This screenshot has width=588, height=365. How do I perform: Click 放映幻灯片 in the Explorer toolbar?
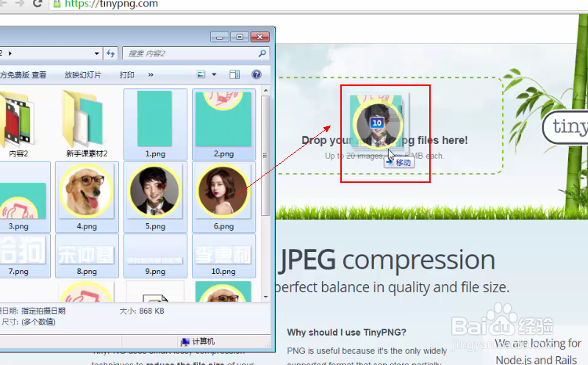82,75
